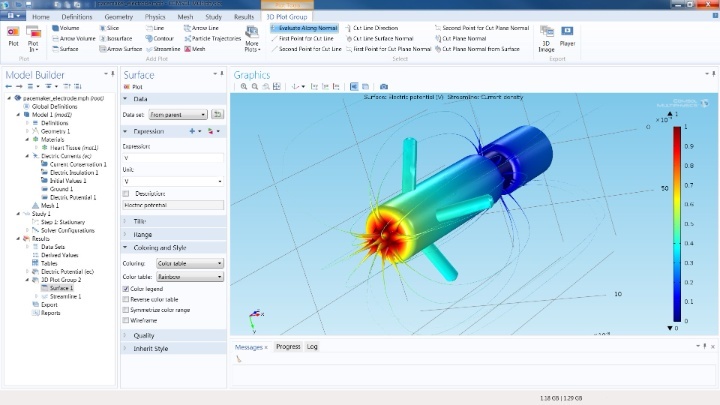Click the Expression input field

pyautogui.click(x=173, y=158)
